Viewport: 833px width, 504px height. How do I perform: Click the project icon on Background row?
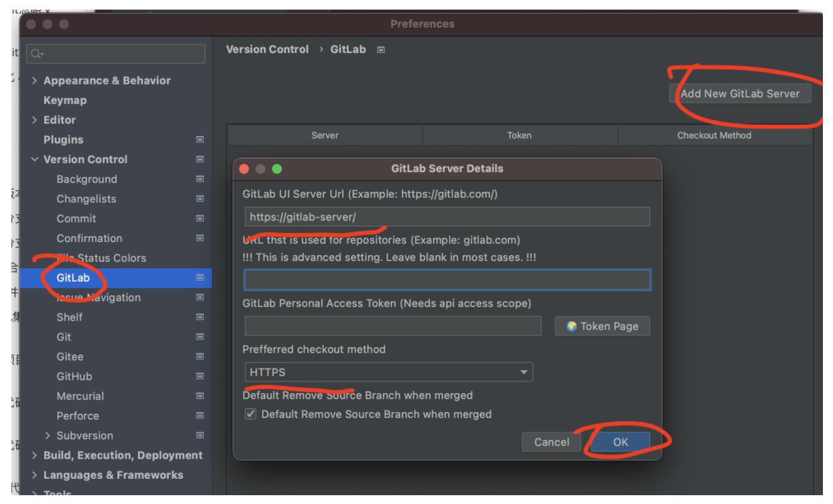tap(200, 180)
